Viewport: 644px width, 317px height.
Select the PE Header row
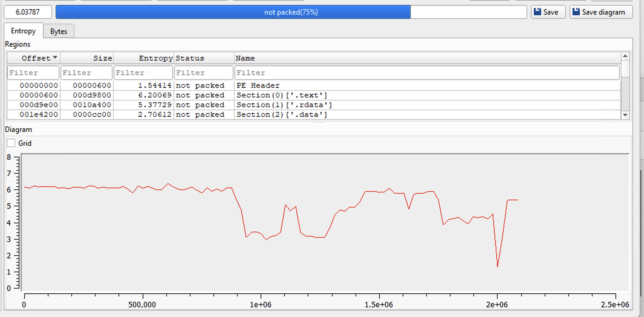(258, 86)
